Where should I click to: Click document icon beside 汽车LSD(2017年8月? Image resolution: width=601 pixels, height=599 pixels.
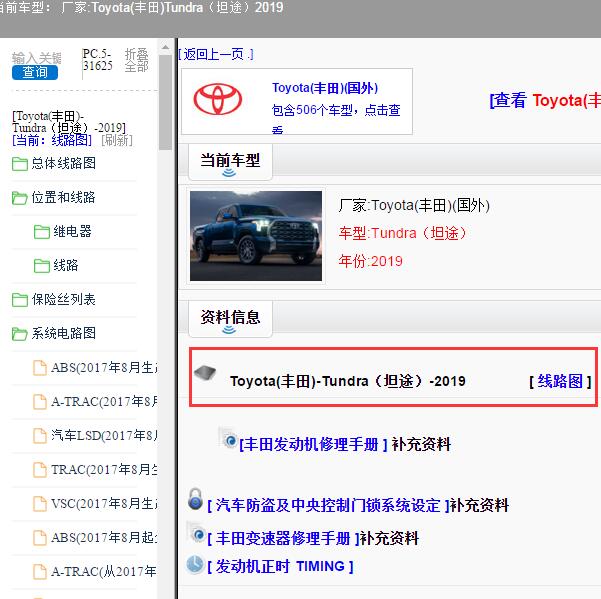40,436
